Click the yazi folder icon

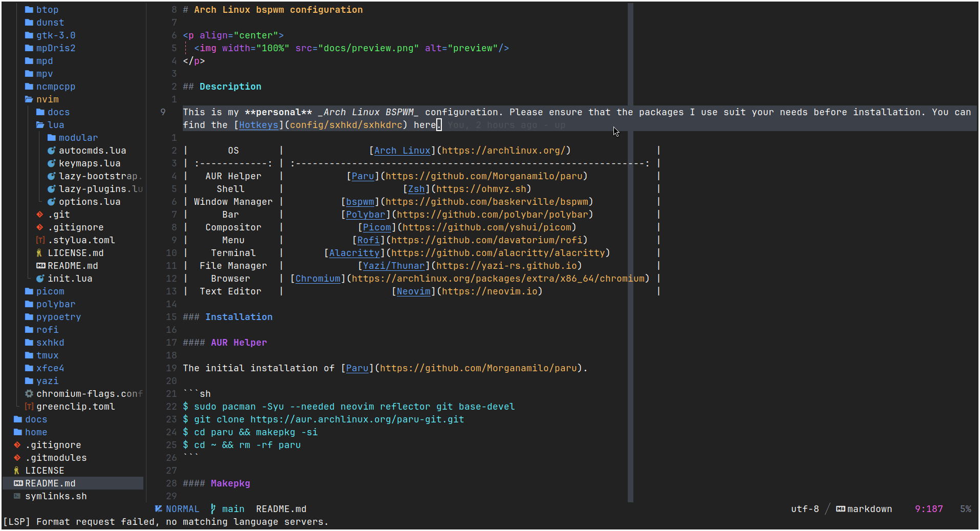point(29,381)
